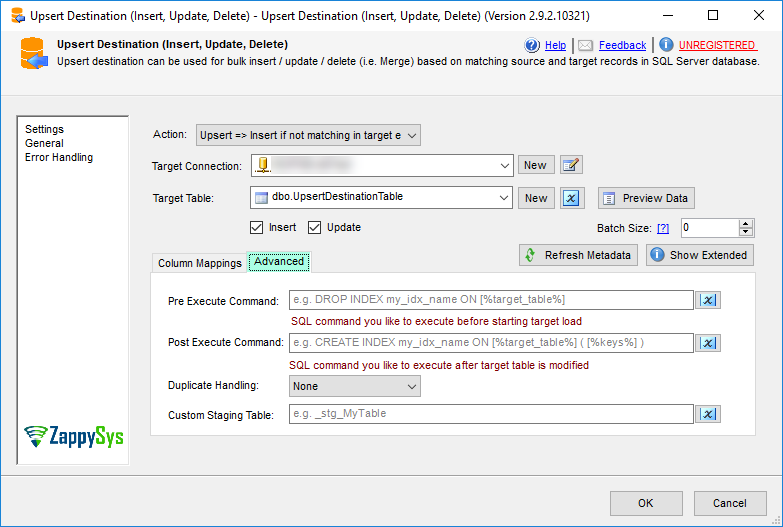Open the Feedback link
The image size is (783, 527).
tap(622, 45)
